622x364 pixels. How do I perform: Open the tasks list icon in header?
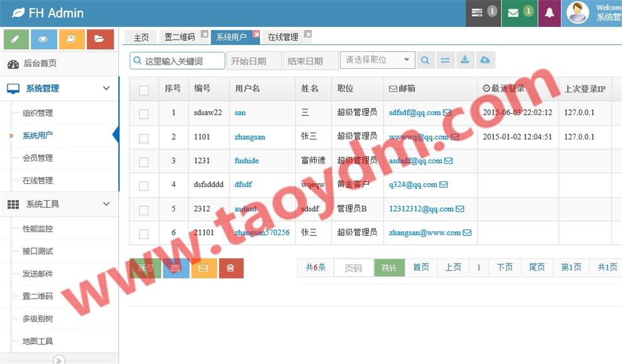[477, 13]
